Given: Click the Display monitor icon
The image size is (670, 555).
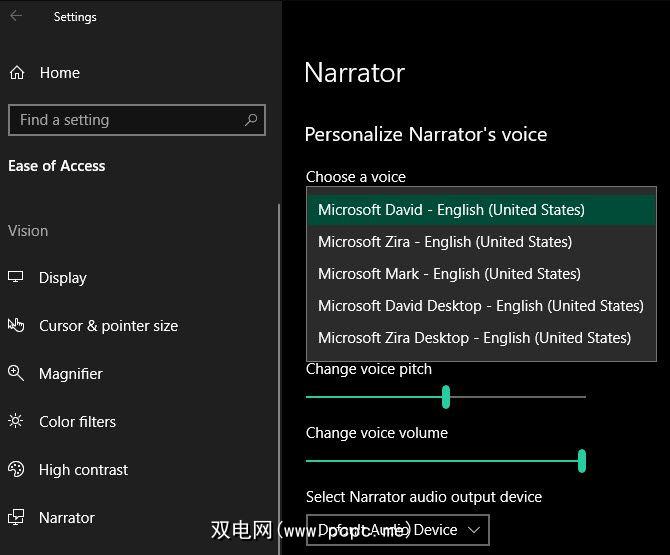Looking at the screenshot, I should [16, 278].
